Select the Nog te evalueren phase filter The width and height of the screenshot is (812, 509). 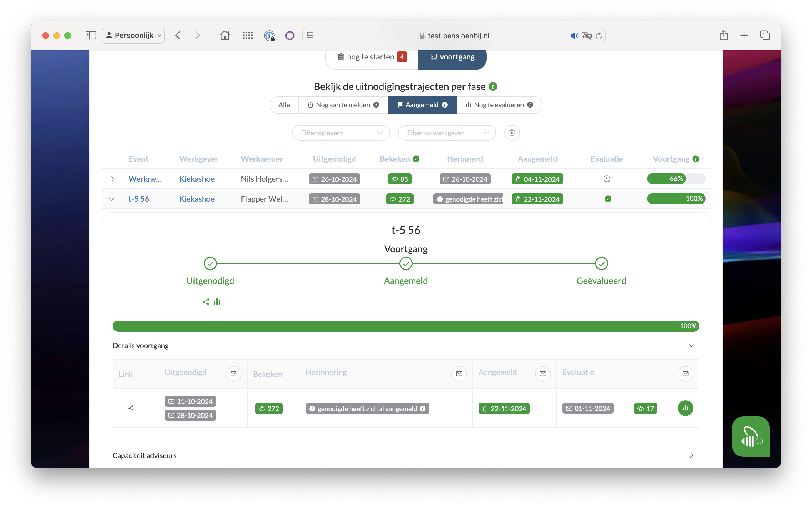pos(499,105)
